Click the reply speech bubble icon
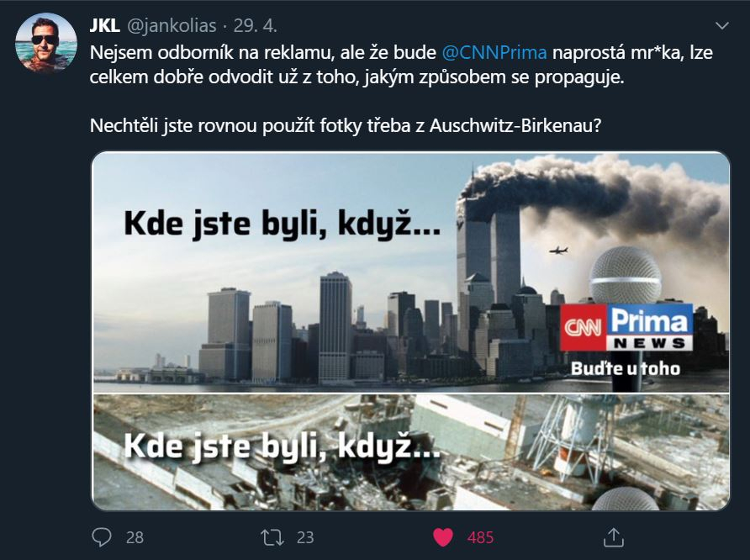This screenshot has width=750, height=560. pyautogui.click(x=102, y=537)
